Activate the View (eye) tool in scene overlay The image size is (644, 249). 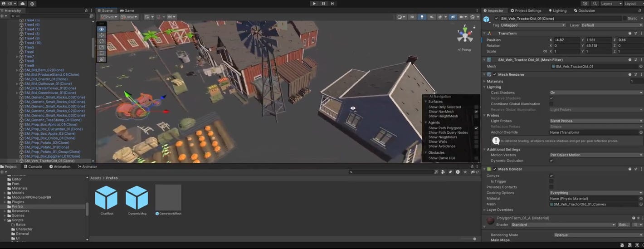click(102, 29)
